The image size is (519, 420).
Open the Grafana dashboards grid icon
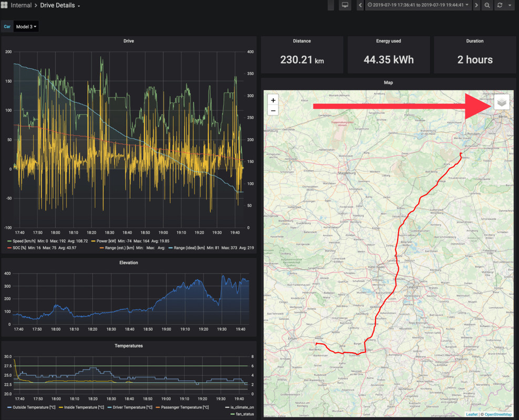pyautogui.click(x=4, y=5)
